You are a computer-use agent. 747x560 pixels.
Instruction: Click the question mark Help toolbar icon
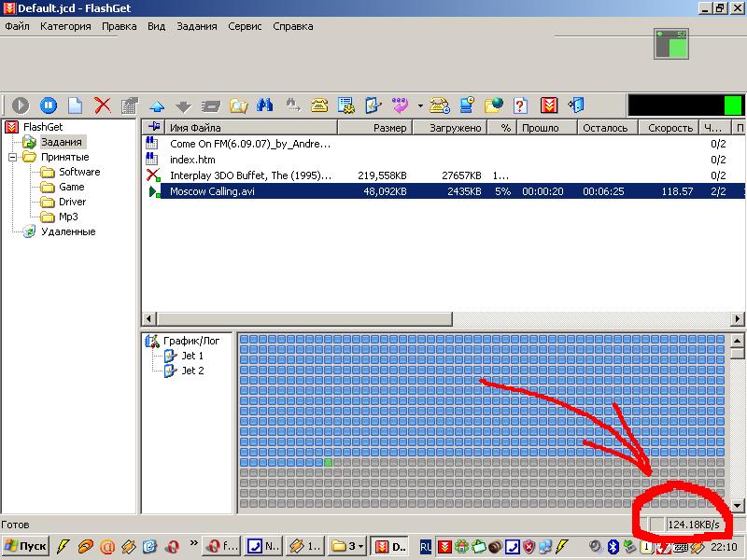tap(521, 105)
